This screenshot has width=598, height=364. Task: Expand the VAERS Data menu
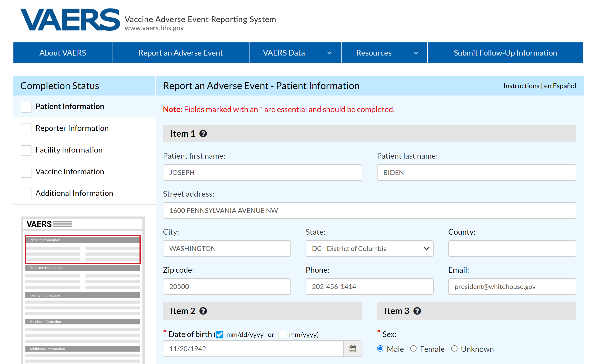click(x=295, y=53)
